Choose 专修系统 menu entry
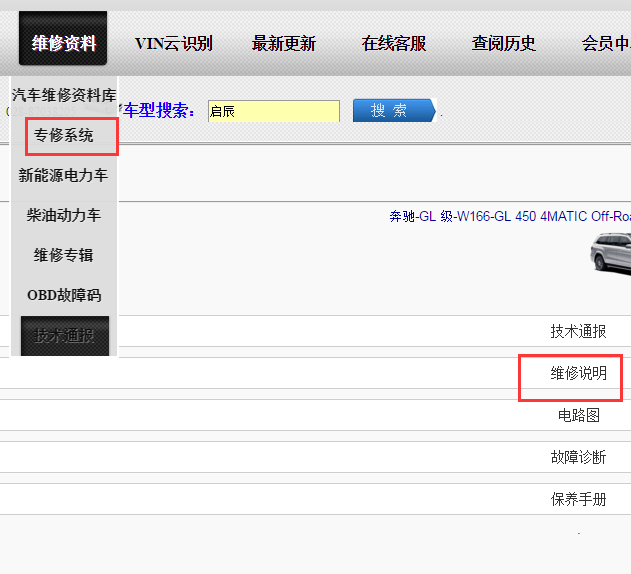Viewport: 631px width, 574px height. [x=64, y=135]
